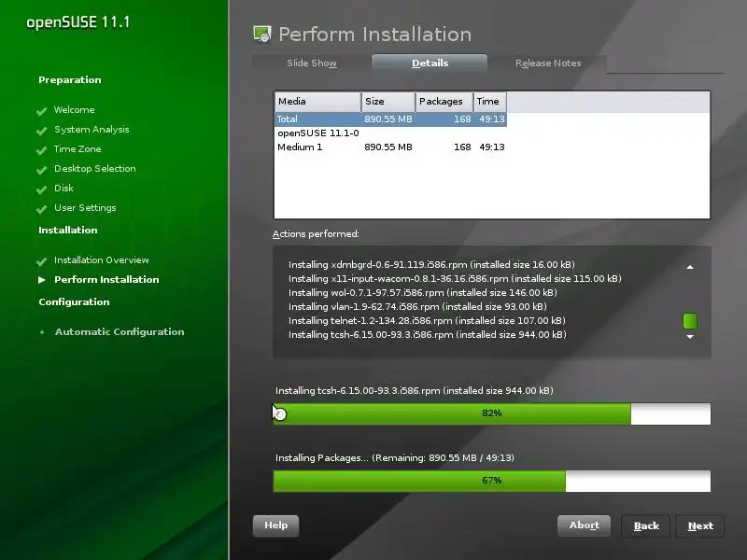Click the x11-input-wacom log line
Viewport: 747px width, 560px height.
455,278
